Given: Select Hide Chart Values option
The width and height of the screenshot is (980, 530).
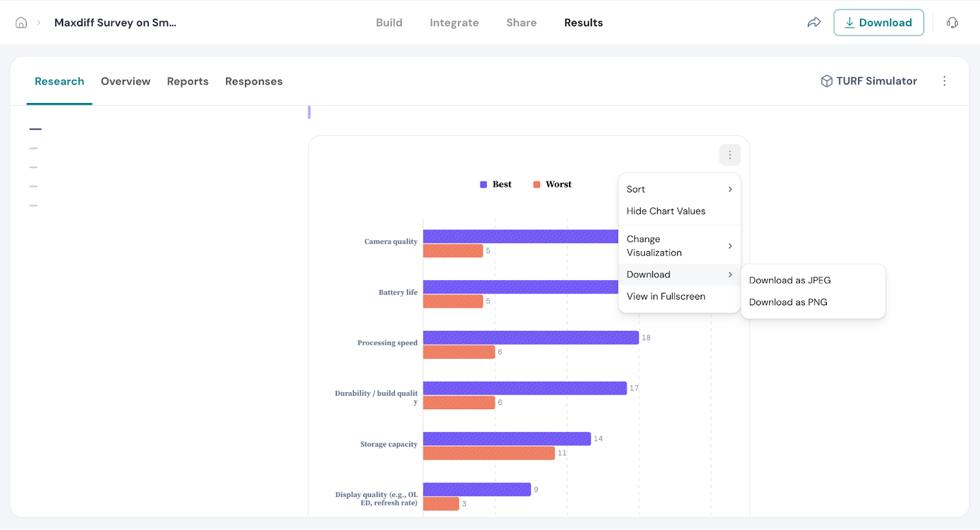Looking at the screenshot, I should 666,211.
